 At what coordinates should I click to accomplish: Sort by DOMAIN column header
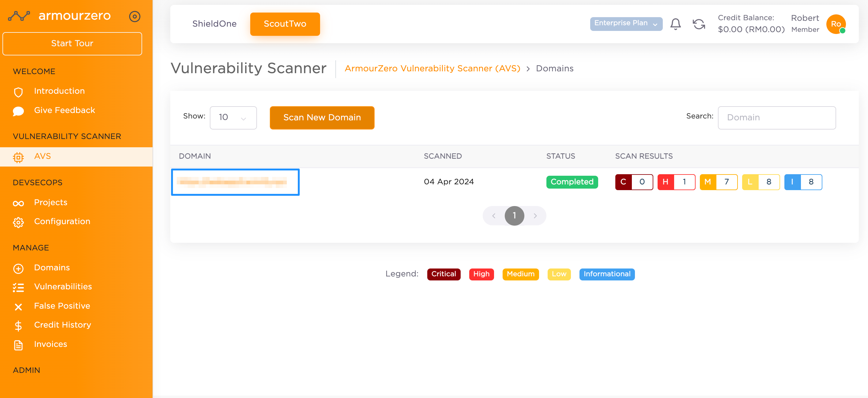[x=195, y=156]
